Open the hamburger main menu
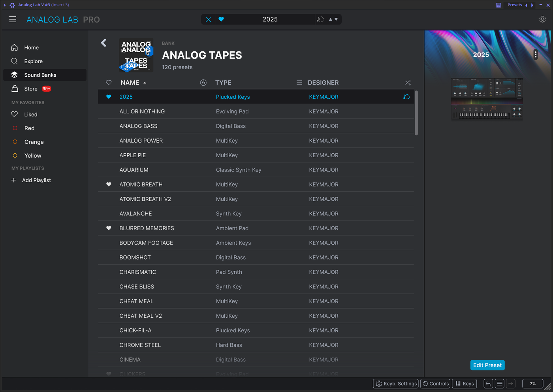553x392 pixels. click(x=13, y=19)
